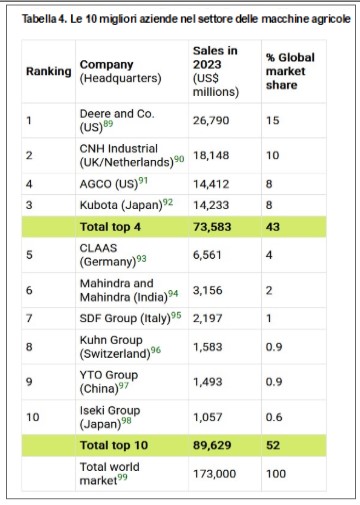Image resolution: width=360 pixels, height=505 pixels.
Task: Click the % Global market share header
Action: pos(294,71)
